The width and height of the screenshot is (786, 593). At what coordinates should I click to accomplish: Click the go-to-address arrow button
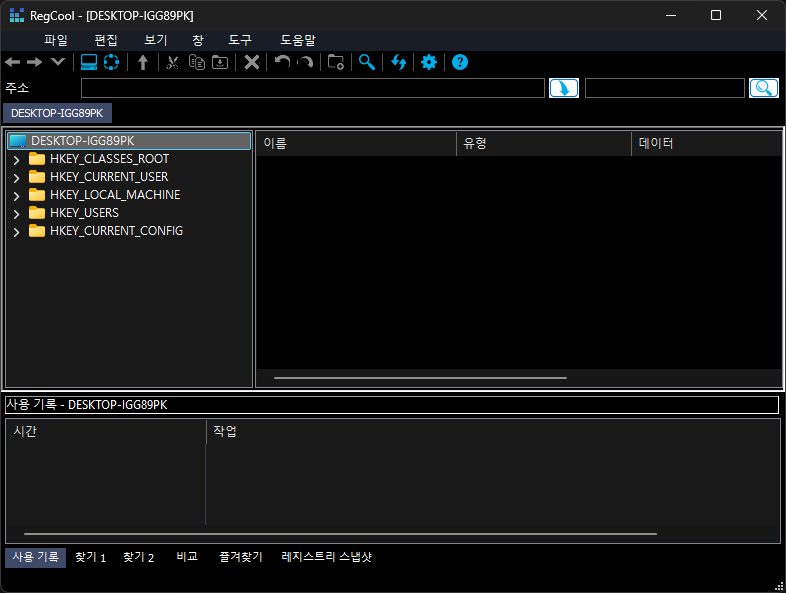(564, 88)
